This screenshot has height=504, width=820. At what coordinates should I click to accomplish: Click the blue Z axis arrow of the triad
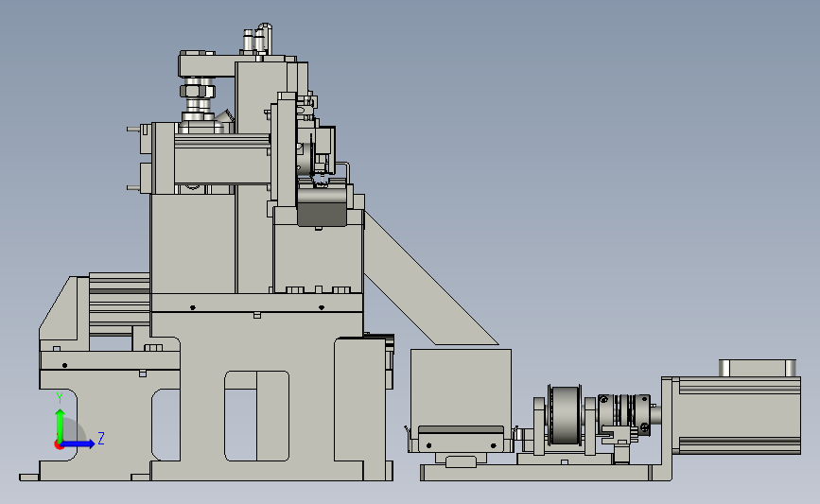(78, 444)
